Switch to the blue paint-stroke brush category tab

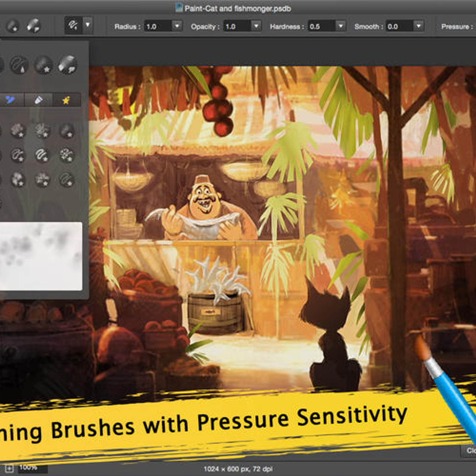(x=11, y=100)
